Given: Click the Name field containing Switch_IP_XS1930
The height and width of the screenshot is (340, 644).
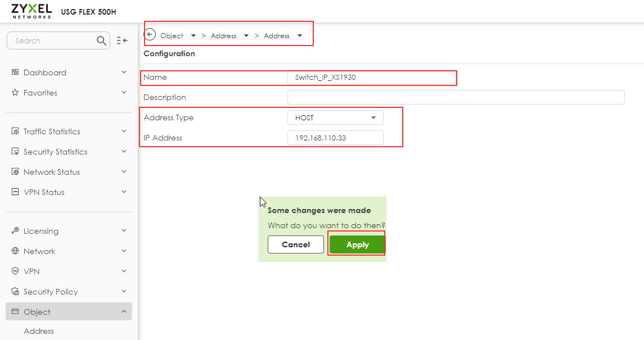Looking at the screenshot, I should click(372, 77).
